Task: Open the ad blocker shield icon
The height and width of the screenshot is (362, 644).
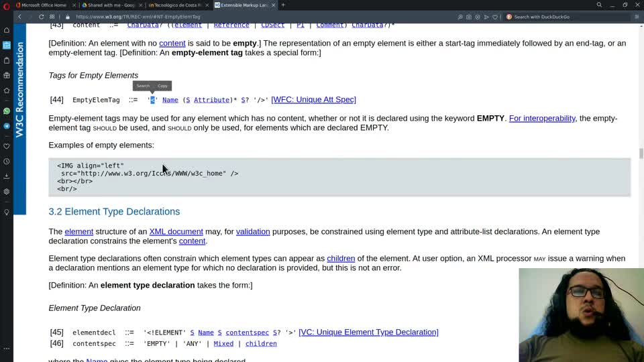Action: 477,17
